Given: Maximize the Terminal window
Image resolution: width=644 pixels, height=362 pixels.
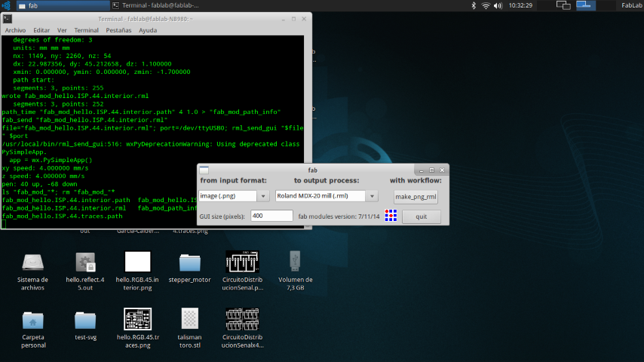Looking at the screenshot, I should [x=293, y=19].
